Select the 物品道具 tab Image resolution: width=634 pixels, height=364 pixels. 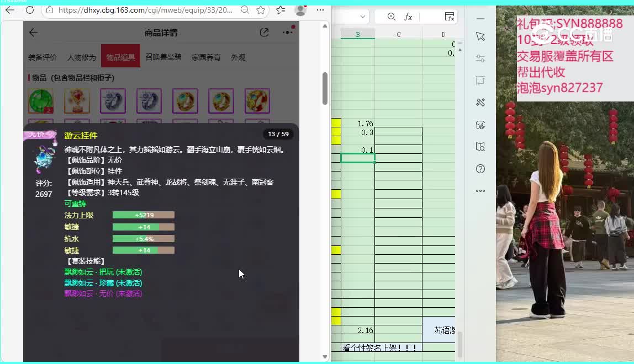120,56
